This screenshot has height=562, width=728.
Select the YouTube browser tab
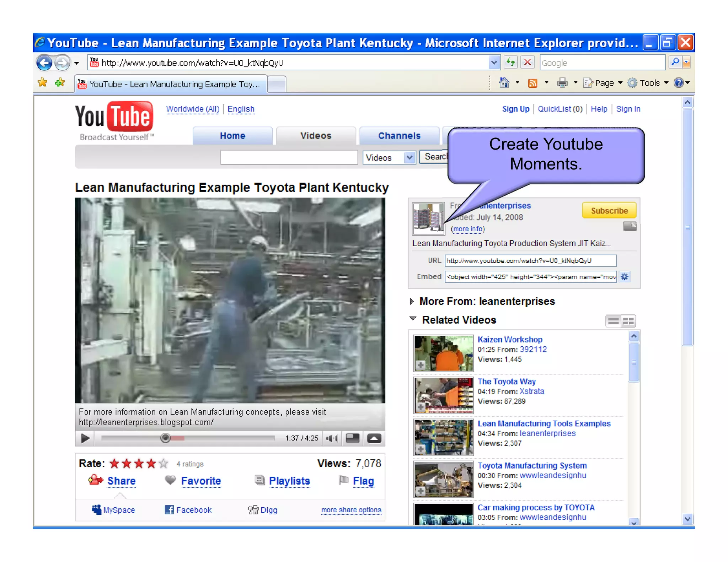pyautogui.click(x=171, y=84)
